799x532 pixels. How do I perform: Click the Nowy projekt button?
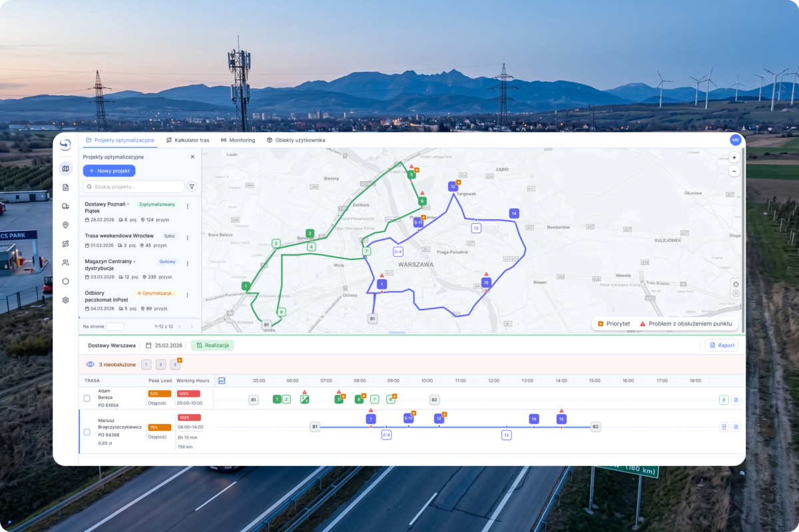pos(109,171)
